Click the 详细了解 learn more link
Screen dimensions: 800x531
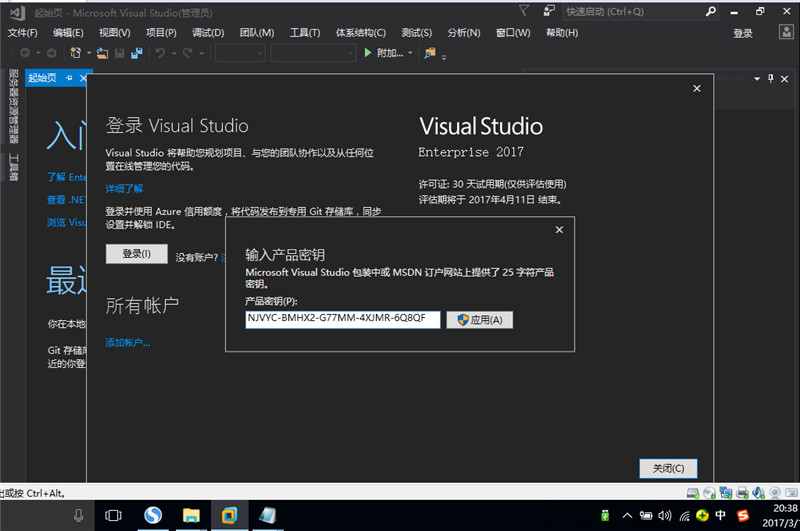click(x=124, y=189)
